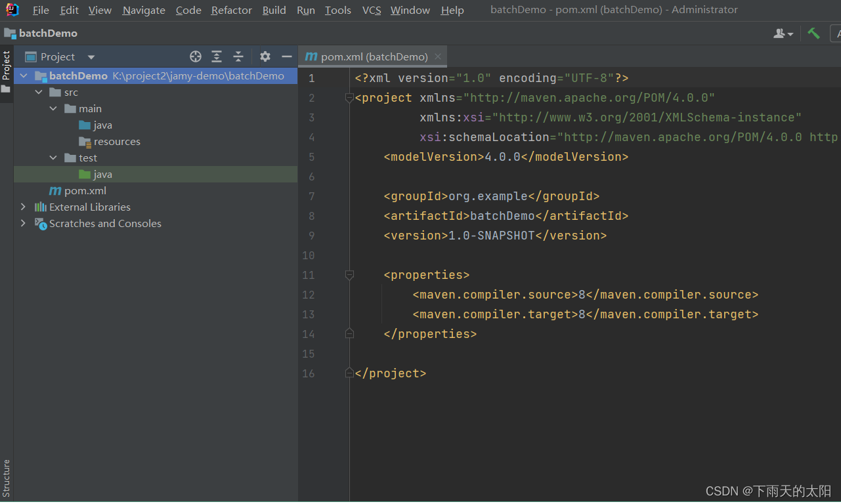This screenshot has height=504, width=841.
Task: Click the green test java folder icon
Action: pyautogui.click(x=85, y=175)
